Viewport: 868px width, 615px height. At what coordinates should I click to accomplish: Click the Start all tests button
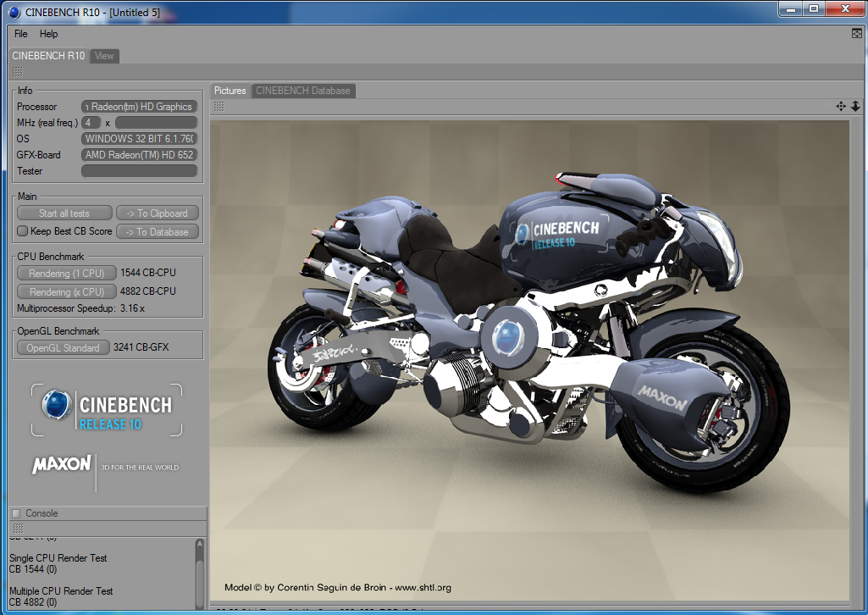[x=64, y=213]
